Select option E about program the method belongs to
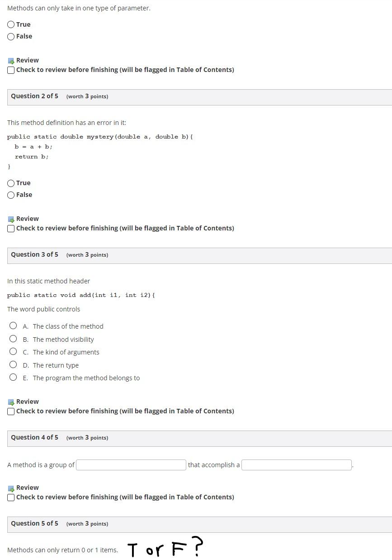The image size is (392, 560). 13,377
